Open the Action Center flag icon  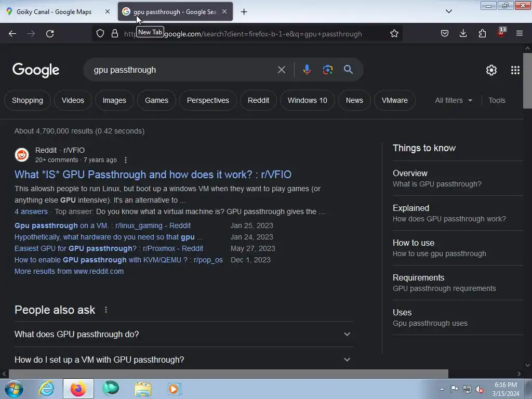tap(454, 389)
